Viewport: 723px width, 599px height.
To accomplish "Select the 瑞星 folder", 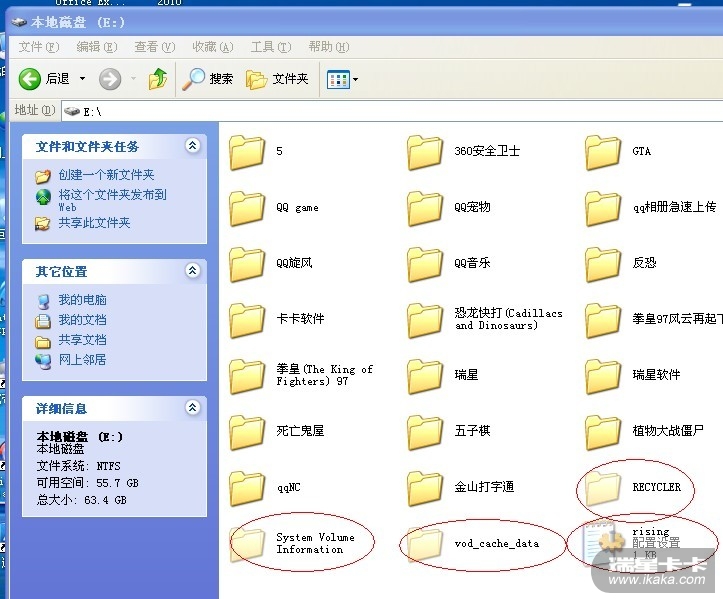I will [443, 376].
